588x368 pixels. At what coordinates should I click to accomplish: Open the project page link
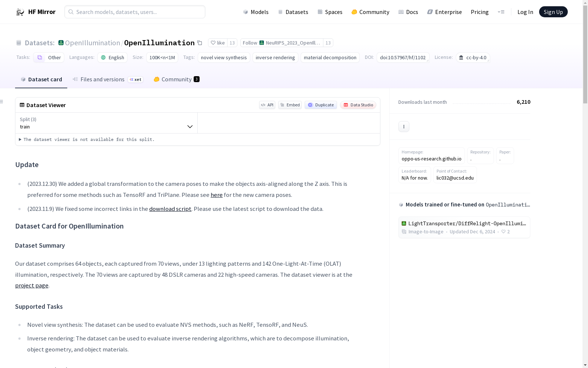point(32,285)
